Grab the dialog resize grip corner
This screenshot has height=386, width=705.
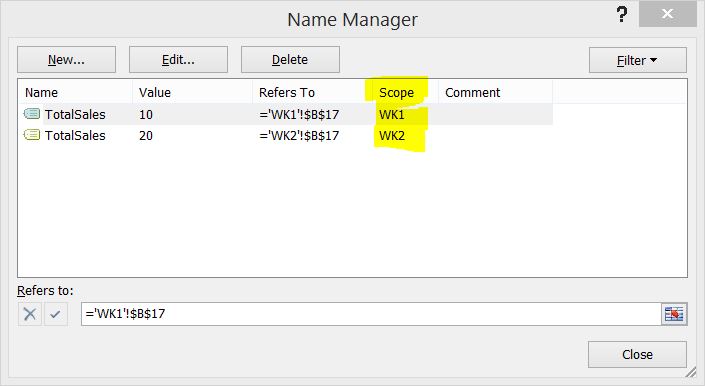tap(690, 371)
